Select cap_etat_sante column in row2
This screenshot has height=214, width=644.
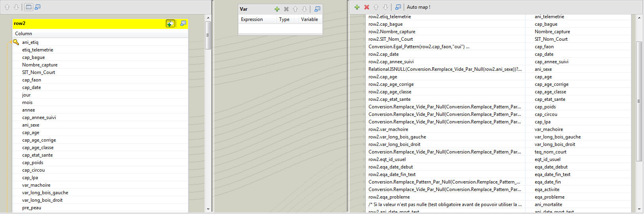(x=37, y=155)
